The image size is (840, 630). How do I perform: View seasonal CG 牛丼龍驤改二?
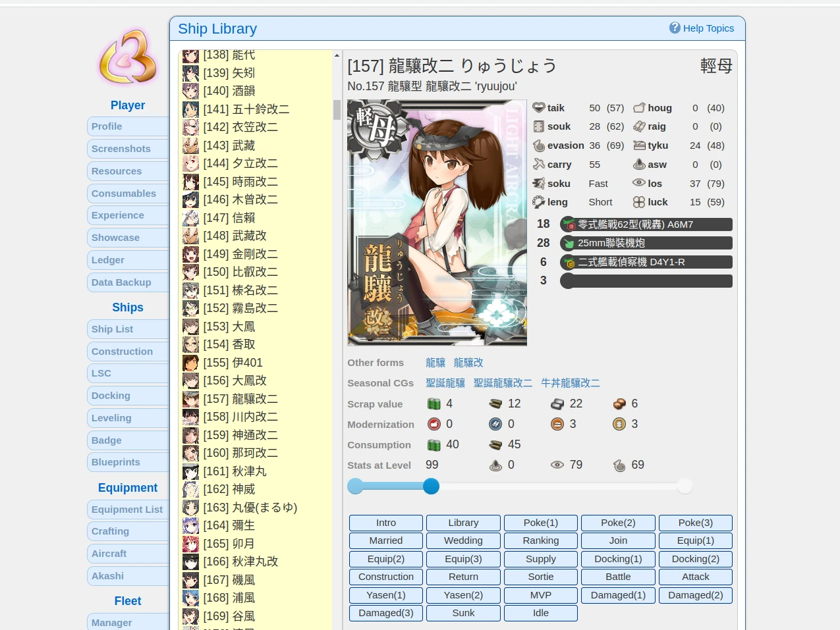tap(571, 383)
